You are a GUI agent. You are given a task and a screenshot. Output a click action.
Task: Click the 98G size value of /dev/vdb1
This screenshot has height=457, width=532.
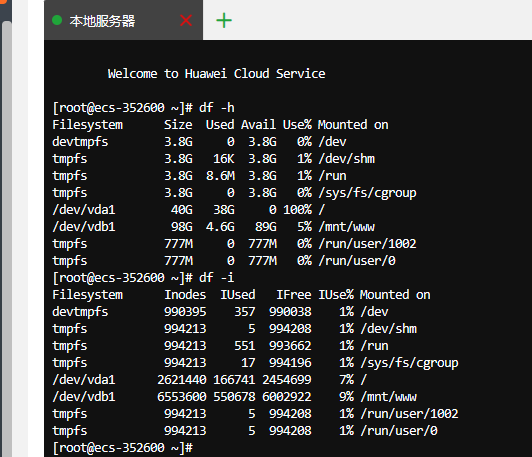(182, 227)
